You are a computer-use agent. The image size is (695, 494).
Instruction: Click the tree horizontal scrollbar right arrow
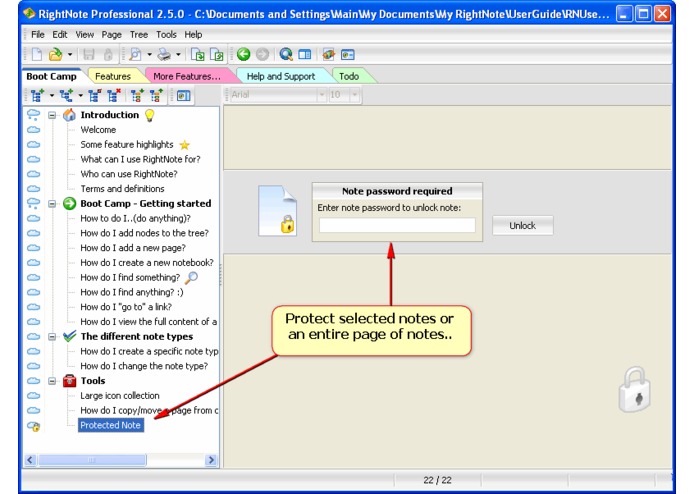pos(211,460)
